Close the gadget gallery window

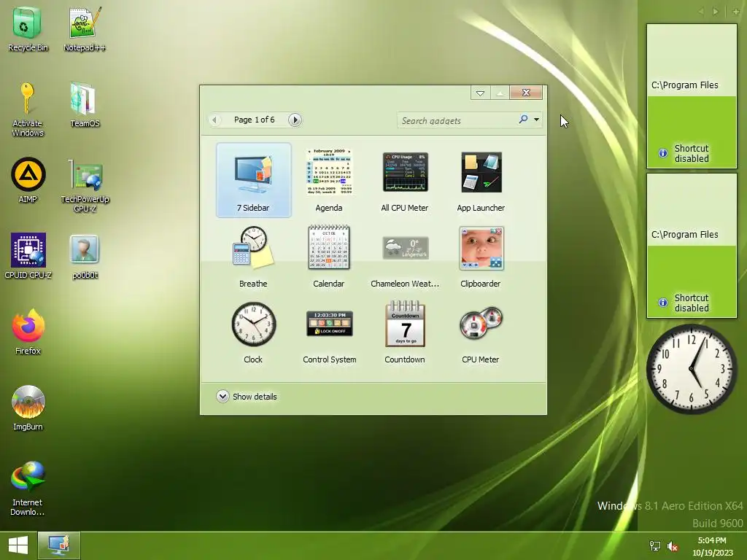tap(526, 93)
